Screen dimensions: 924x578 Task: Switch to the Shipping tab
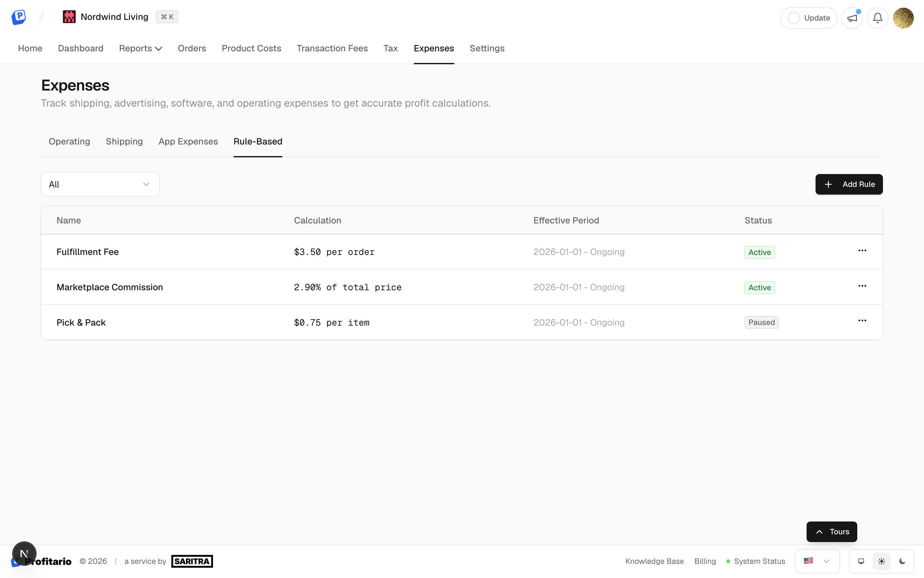(124, 141)
